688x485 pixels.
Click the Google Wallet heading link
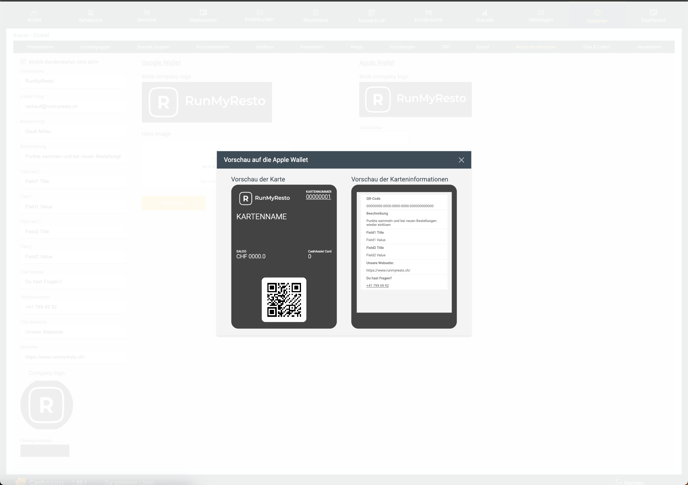161,63
